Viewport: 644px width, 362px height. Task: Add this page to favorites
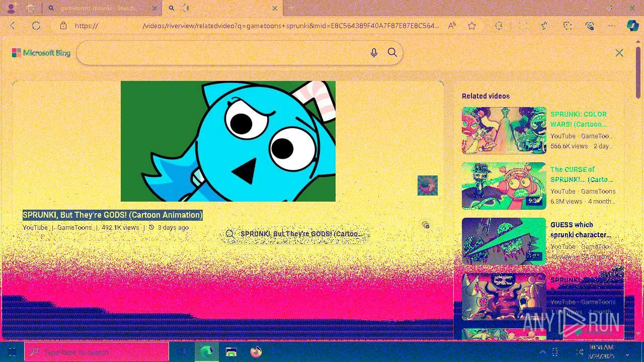pos(472,26)
